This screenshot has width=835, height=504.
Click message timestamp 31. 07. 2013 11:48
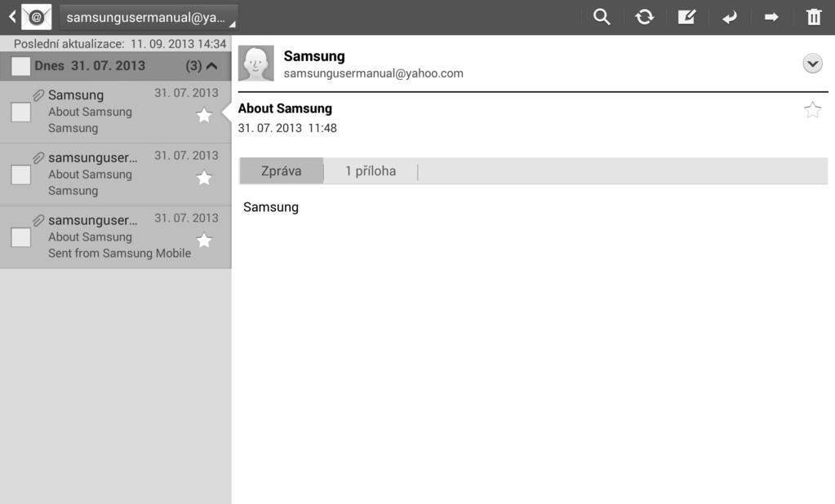[287, 128]
